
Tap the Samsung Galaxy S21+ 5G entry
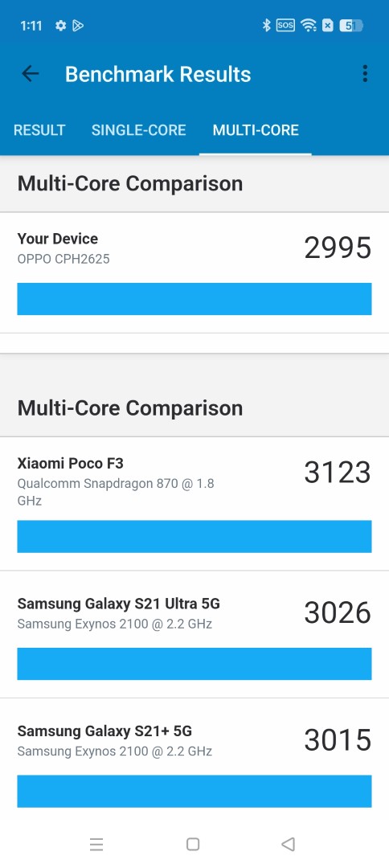click(194, 763)
